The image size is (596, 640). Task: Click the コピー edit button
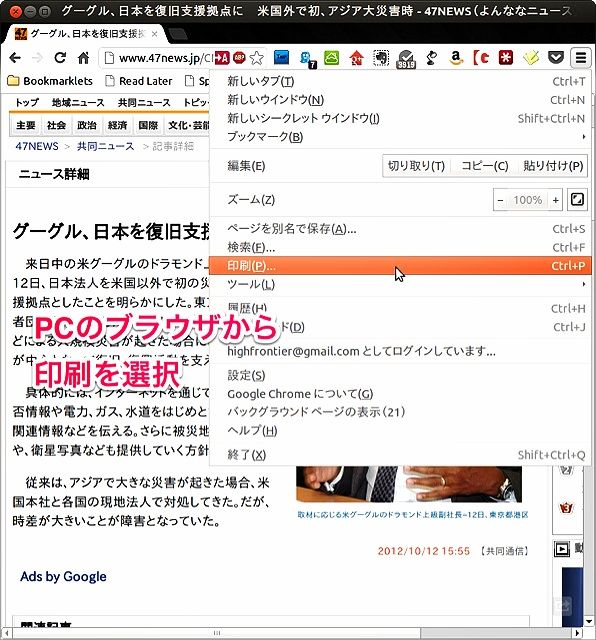pos(485,166)
